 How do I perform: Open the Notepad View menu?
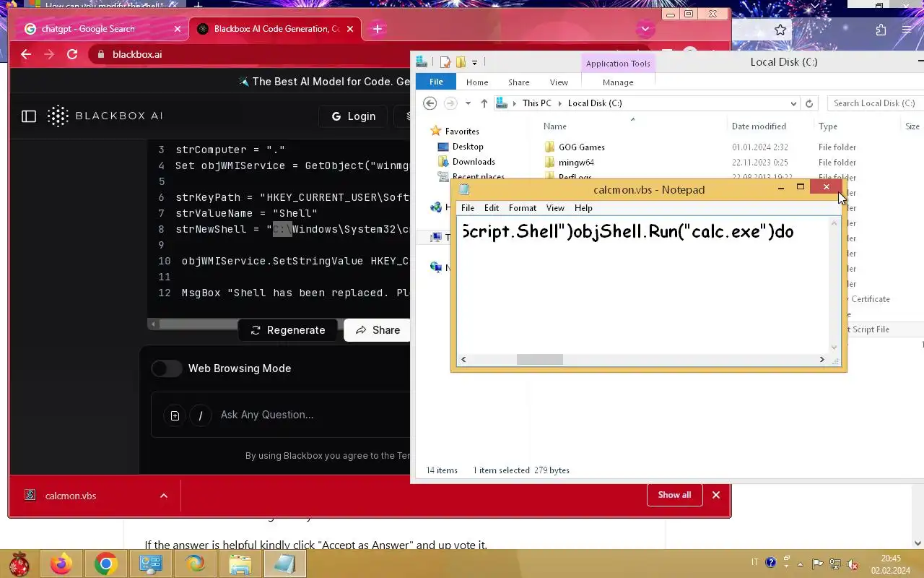(x=555, y=208)
